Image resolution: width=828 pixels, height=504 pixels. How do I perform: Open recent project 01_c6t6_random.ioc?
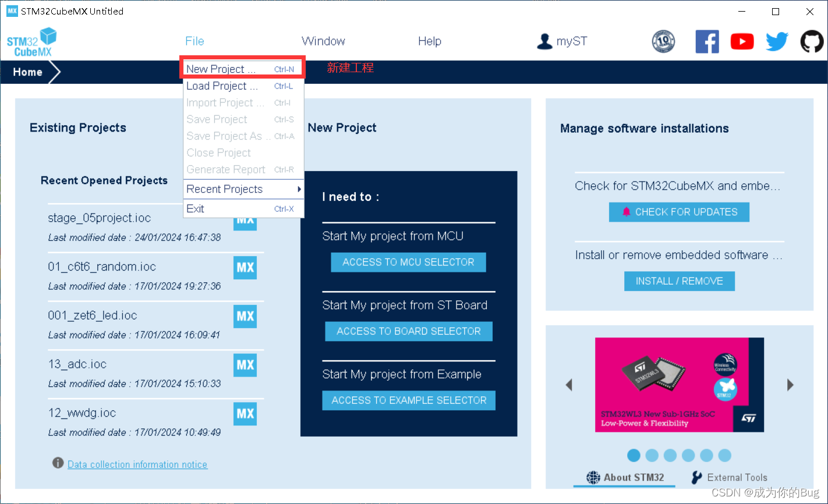coord(102,267)
